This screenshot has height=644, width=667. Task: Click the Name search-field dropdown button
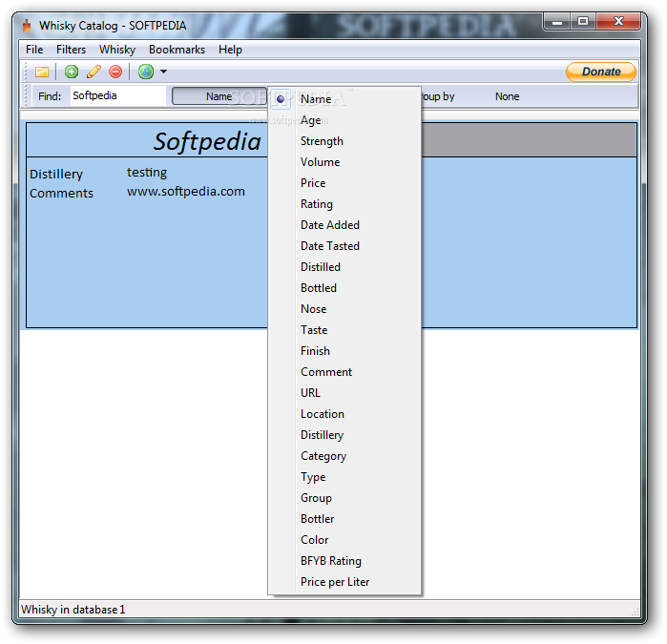click(x=219, y=96)
